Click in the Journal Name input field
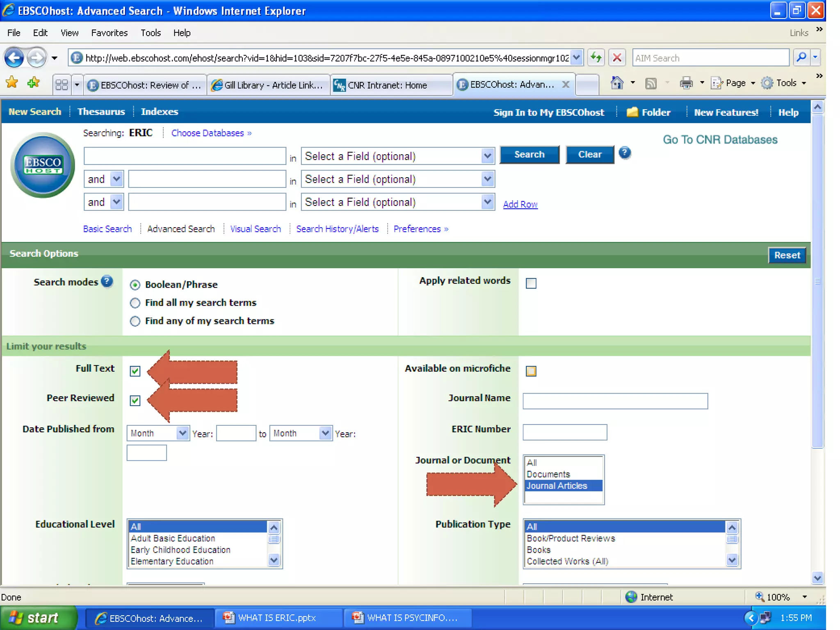Viewport: 840px width, 630px height. click(615, 401)
